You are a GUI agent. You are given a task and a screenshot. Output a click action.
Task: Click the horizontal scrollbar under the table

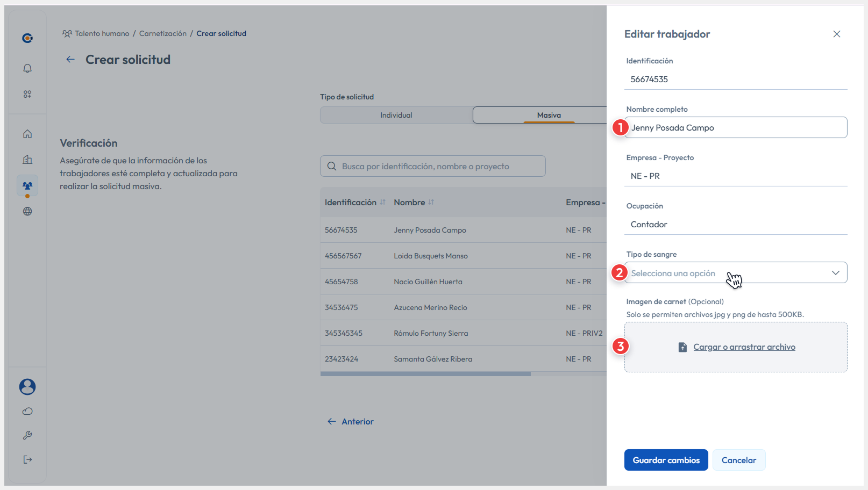tap(425, 374)
